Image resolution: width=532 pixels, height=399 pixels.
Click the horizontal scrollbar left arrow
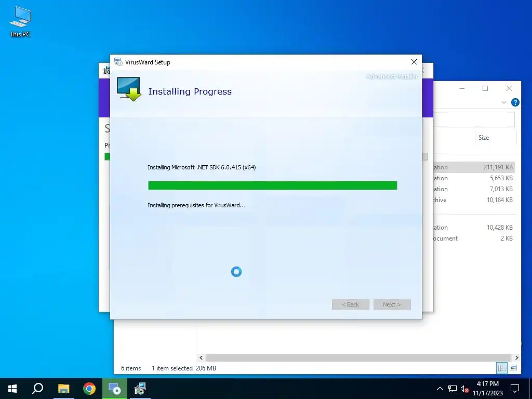(x=201, y=357)
